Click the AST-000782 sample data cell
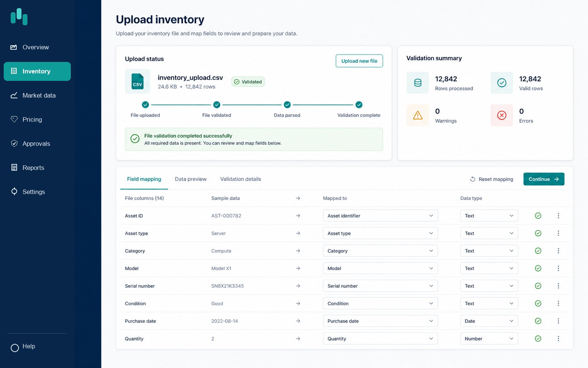The image size is (588, 368). point(226,216)
